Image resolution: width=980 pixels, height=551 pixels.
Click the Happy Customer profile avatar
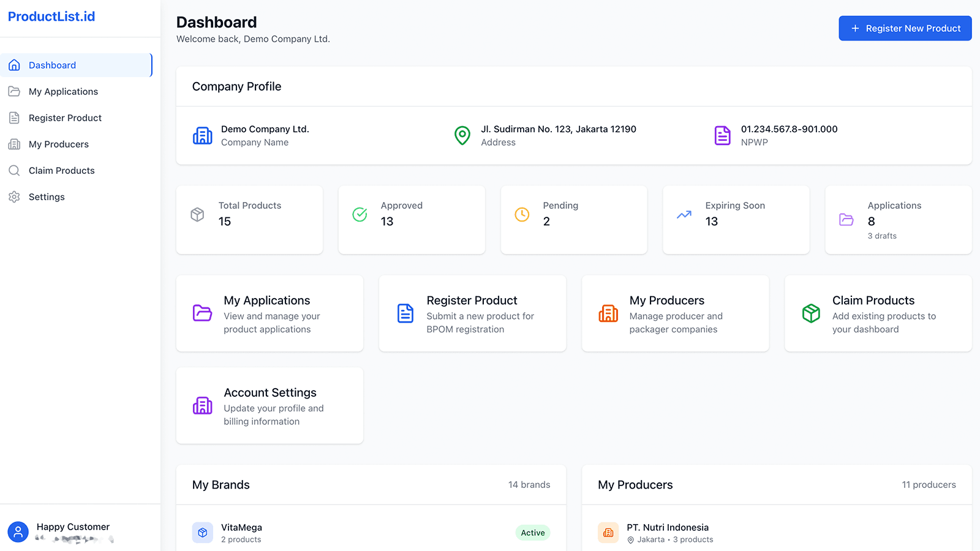[18, 531]
